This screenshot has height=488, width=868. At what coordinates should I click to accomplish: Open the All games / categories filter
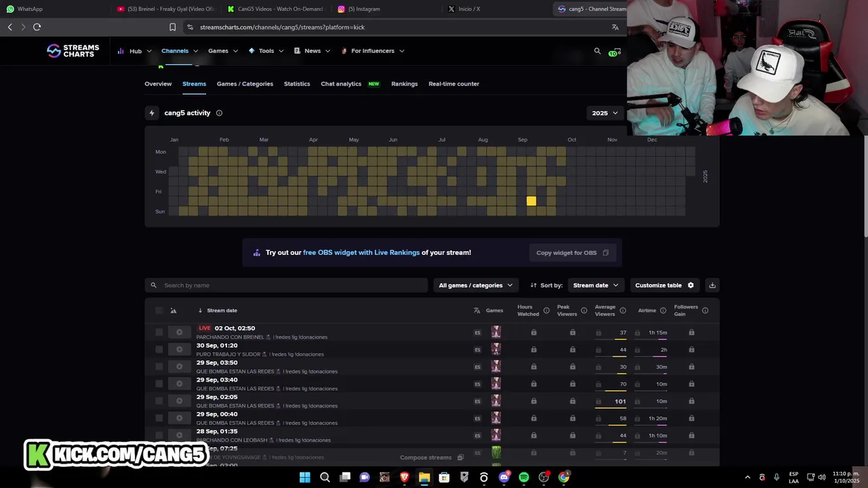pos(475,285)
